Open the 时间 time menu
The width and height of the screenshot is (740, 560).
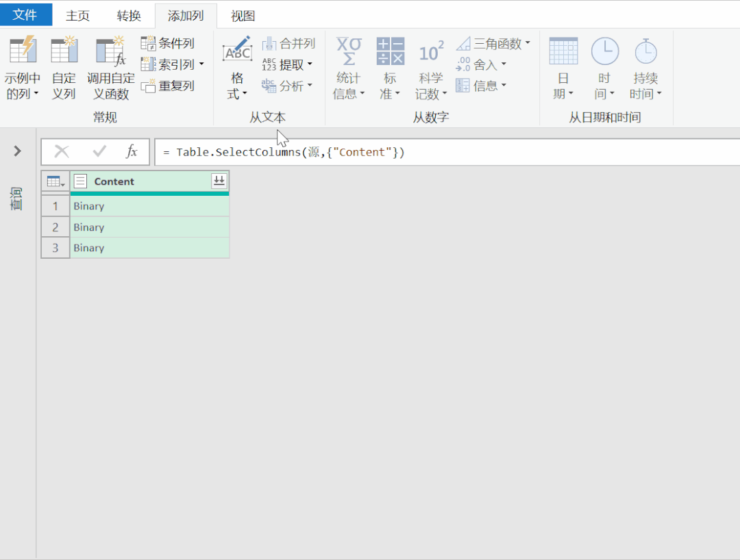tap(604, 67)
